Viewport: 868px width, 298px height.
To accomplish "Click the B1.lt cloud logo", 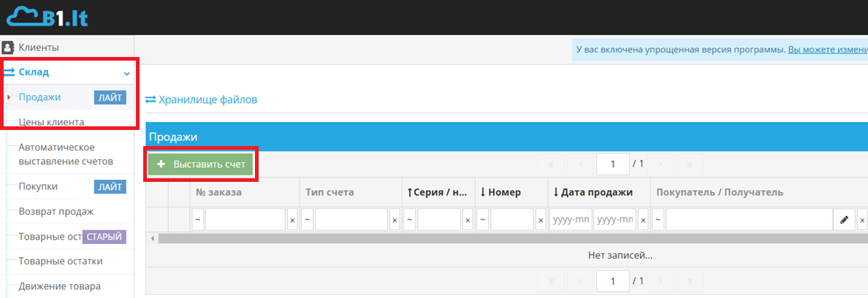I will pyautogui.click(x=47, y=16).
